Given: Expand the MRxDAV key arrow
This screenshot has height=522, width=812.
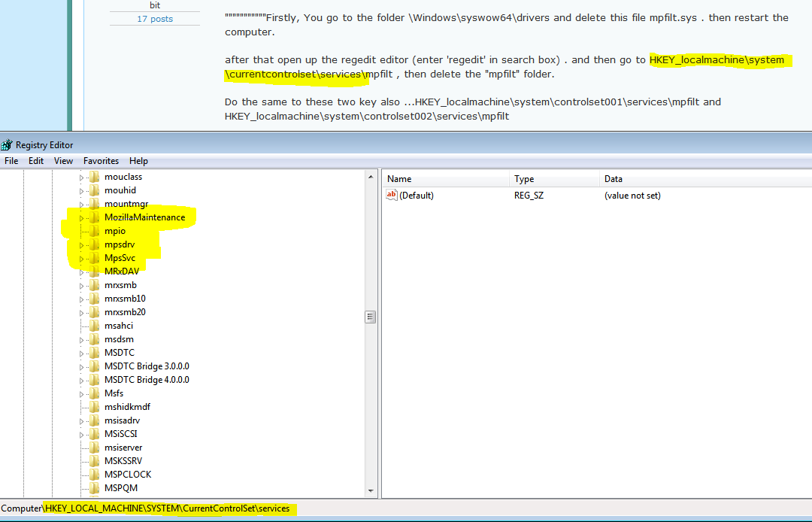Looking at the screenshot, I should (x=82, y=272).
